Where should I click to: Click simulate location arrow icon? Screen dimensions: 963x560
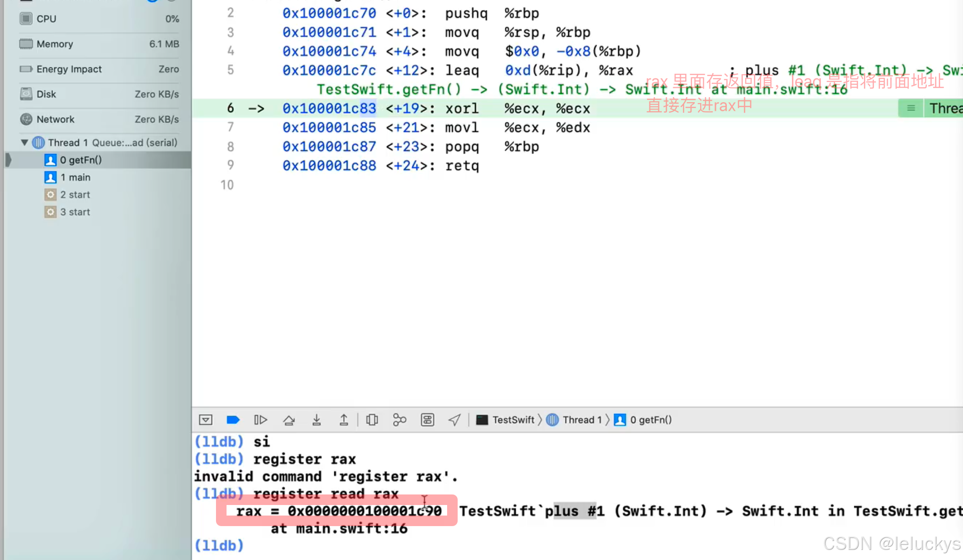tap(454, 420)
